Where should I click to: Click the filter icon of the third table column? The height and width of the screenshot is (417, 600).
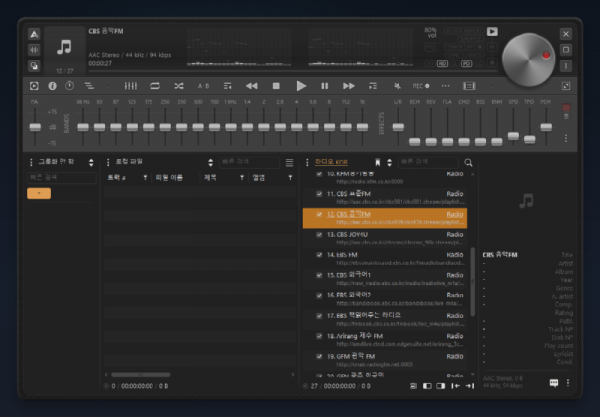coord(241,178)
